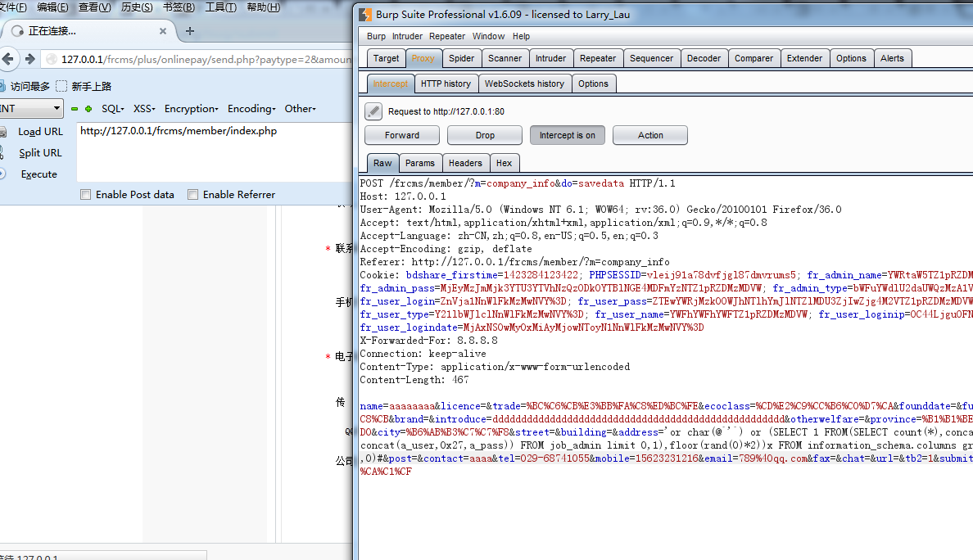Toggle the Intercept is on button
The width and height of the screenshot is (973, 560).
point(567,135)
